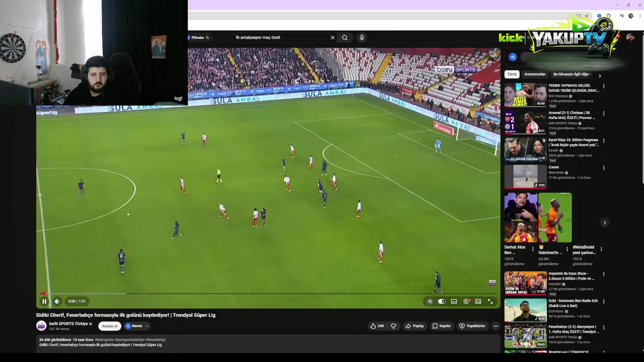
Task: Mute the video volume
Action: click(57, 301)
